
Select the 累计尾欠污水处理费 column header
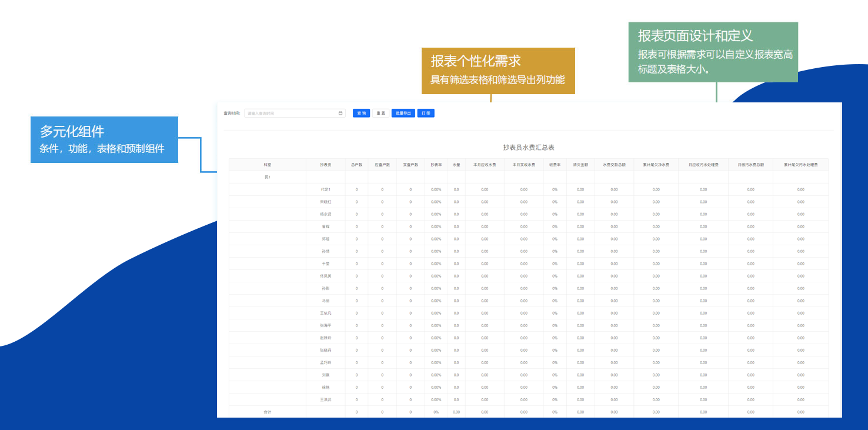pos(800,165)
